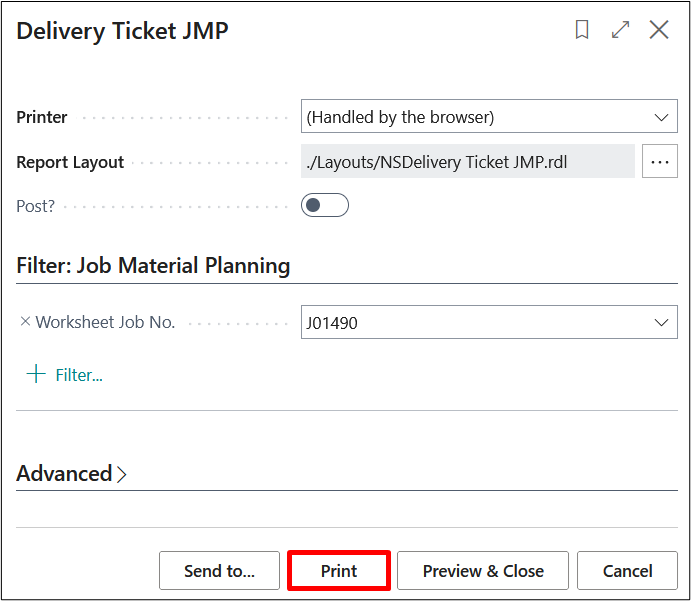Click the Report Layout label
This screenshot has width=691, height=601.
70,162
